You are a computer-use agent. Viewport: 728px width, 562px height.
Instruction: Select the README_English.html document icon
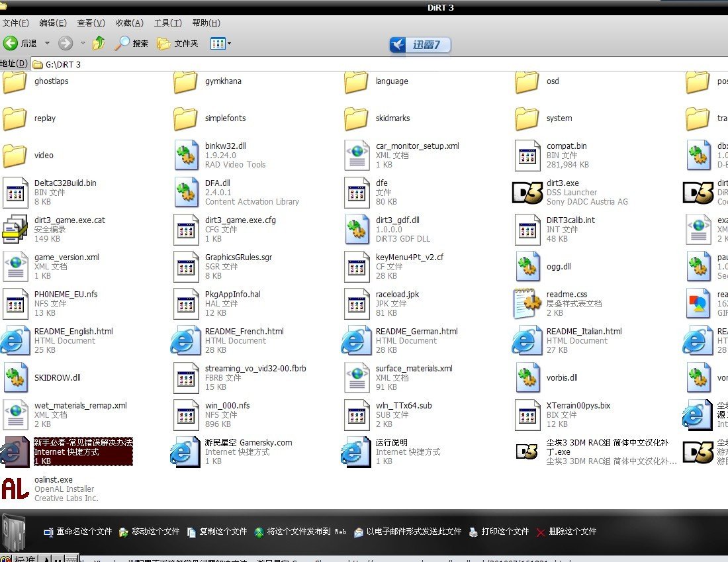click(15, 341)
